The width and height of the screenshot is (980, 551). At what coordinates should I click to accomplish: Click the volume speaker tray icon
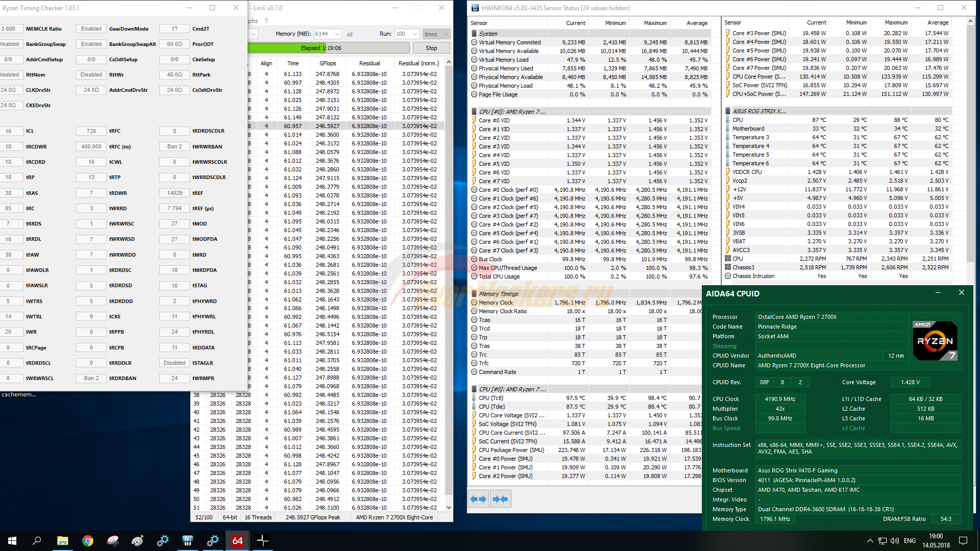tap(894, 541)
